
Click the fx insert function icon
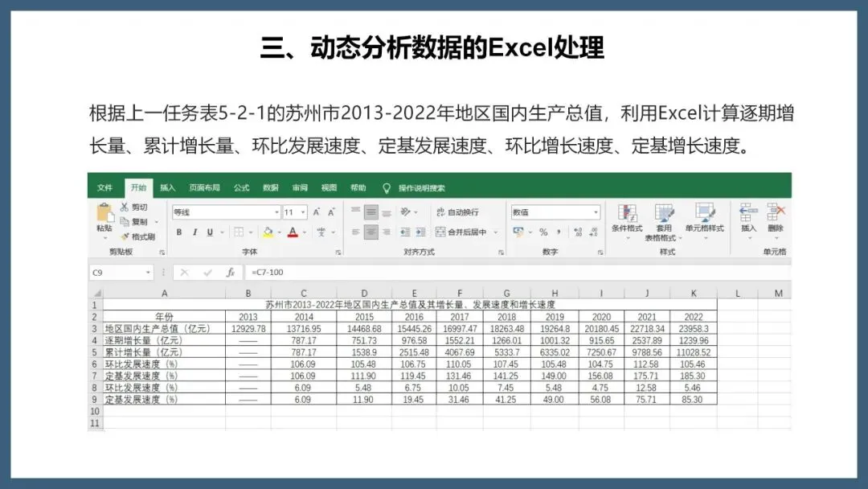pyautogui.click(x=231, y=273)
